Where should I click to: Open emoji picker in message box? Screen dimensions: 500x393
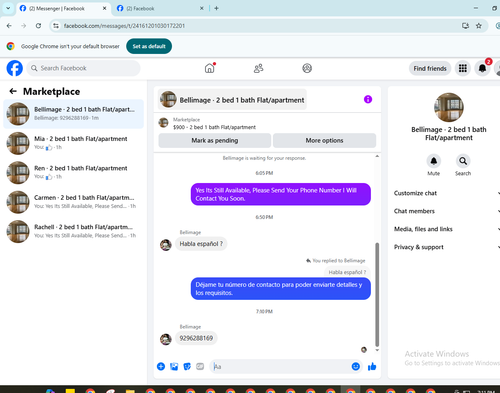pos(356,367)
